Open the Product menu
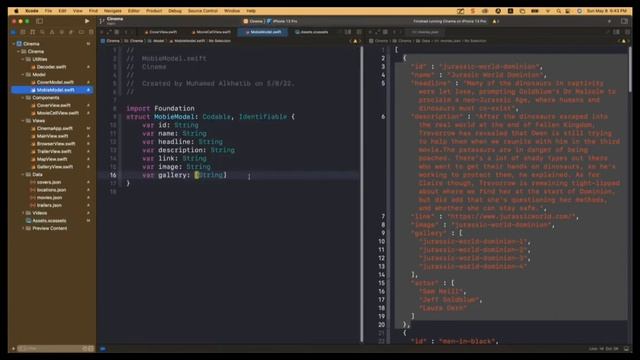The width and height of the screenshot is (640, 360). pos(154,11)
